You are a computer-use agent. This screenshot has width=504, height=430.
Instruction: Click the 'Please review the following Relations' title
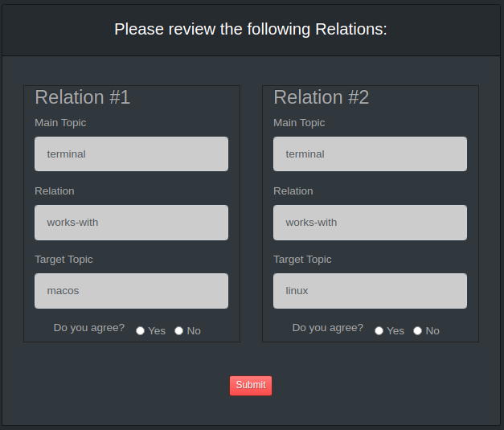click(x=251, y=30)
